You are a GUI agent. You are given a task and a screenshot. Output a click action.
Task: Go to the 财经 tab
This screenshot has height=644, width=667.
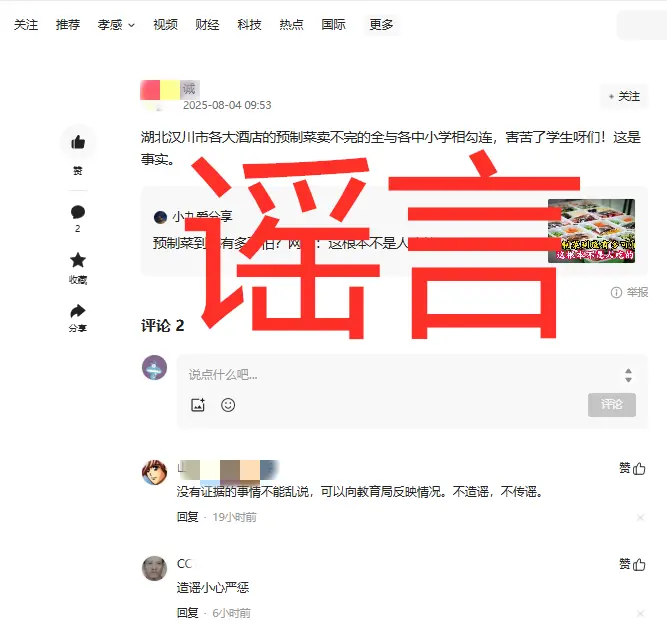[207, 25]
